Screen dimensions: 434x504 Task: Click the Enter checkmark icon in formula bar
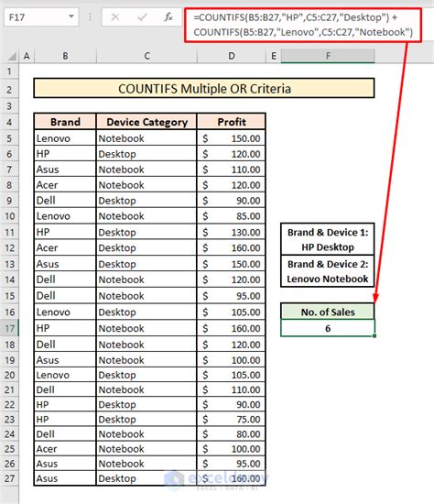coord(142,17)
